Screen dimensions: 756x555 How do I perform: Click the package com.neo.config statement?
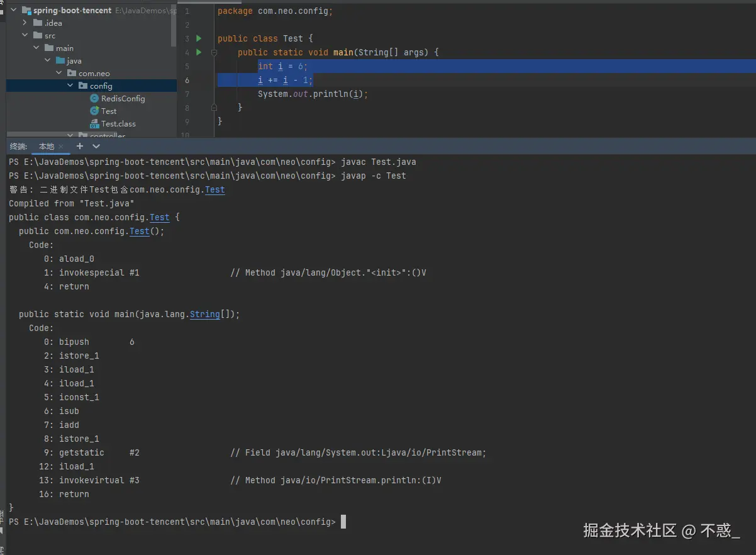click(275, 11)
